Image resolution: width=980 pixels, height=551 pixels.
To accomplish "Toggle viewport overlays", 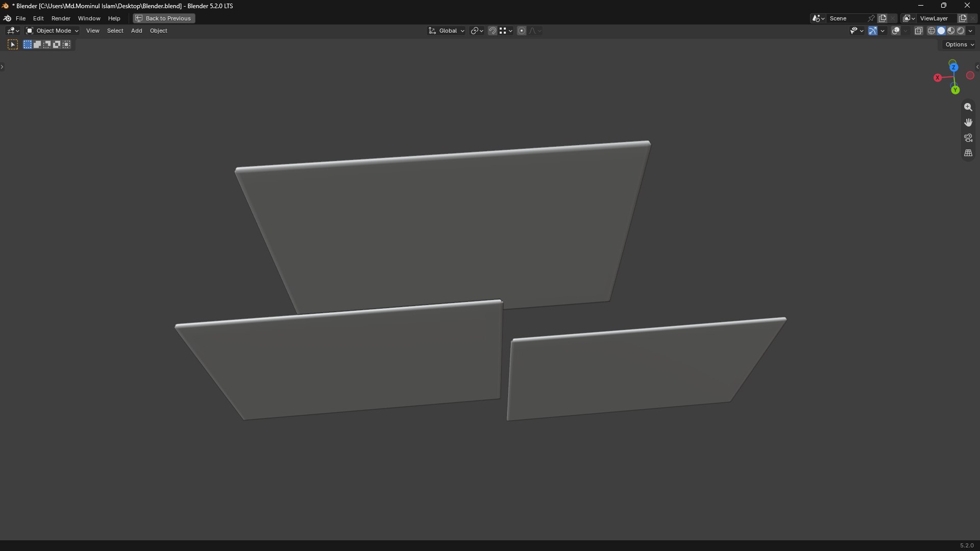I will [896, 31].
